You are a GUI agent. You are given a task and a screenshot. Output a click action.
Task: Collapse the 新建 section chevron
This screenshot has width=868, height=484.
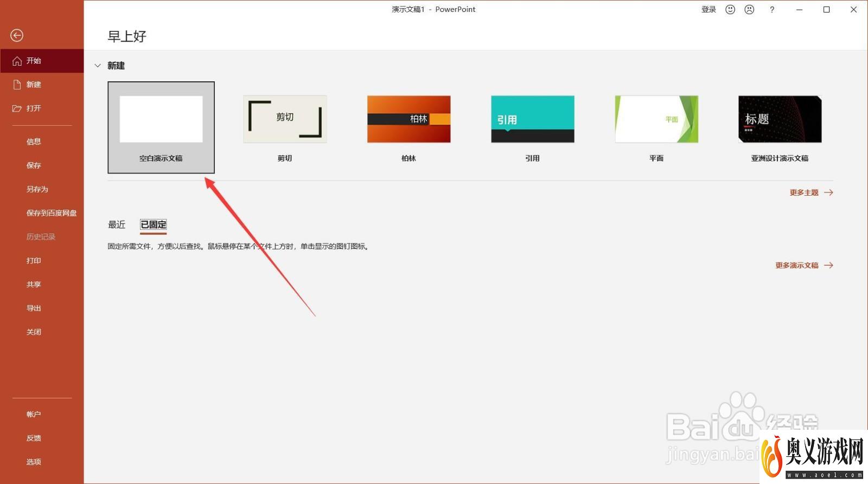pyautogui.click(x=98, y=66)
